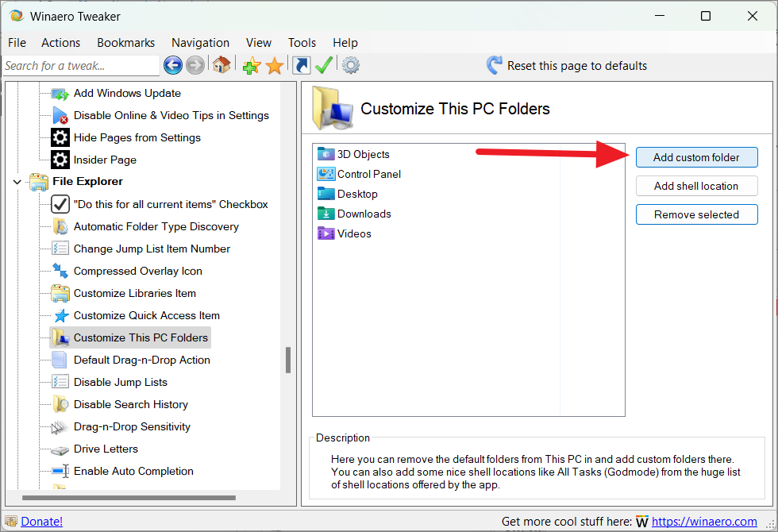Collapse the File Explorer tree section
Screen dimensions: 778x532
coord(17,182)
